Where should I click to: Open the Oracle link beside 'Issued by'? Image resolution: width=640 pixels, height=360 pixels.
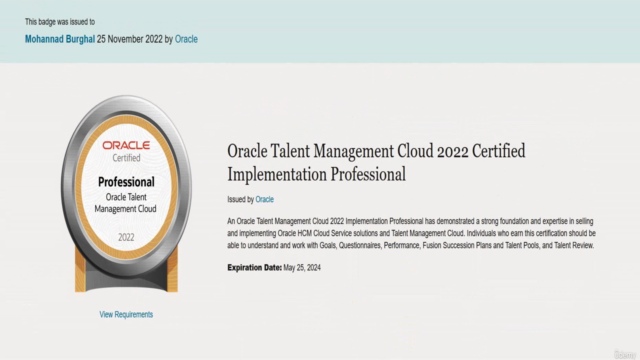coord(264,200)
